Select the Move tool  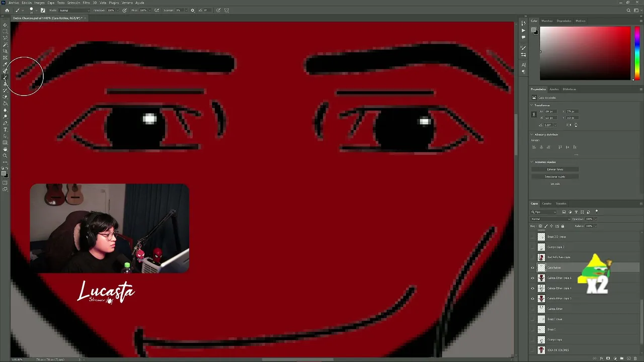click(x=5, y=25)
